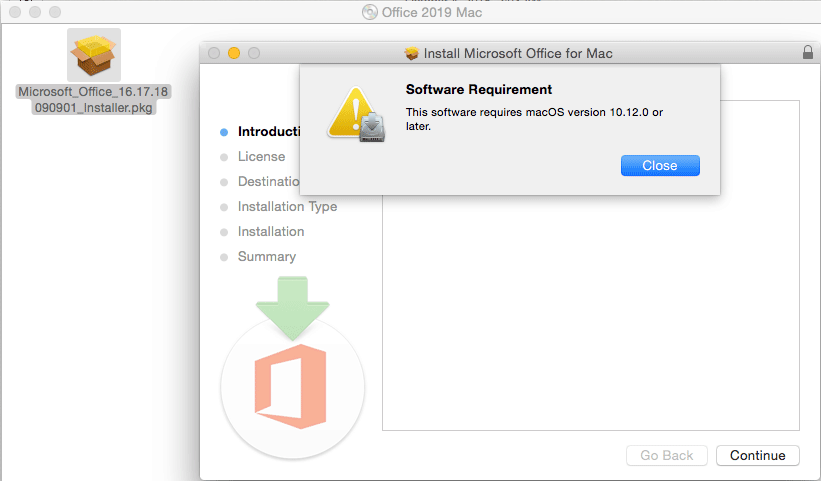Click the green download arrow graphic
This screenshot has width=821, height=481.
(x=293, y=309)
